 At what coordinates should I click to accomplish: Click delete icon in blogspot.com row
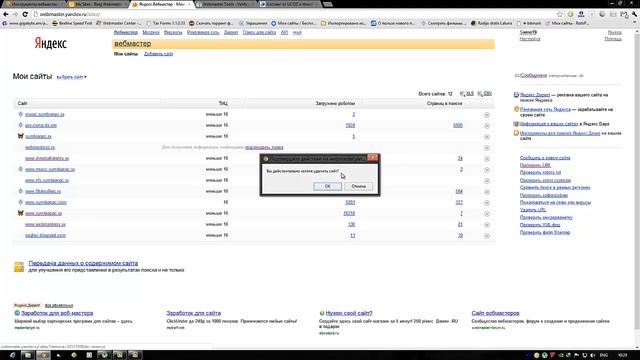487,236
